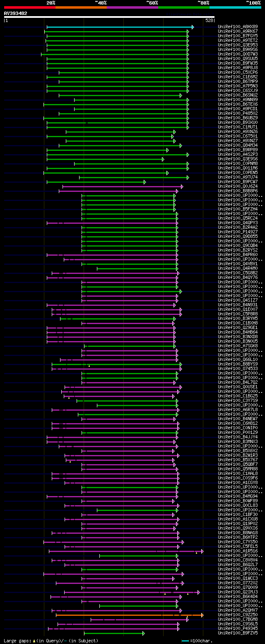Image resolution: width=265 pixels, height=644 pixels.
Task: Select the UniRef100_B4MG94 label
Action: [238, 496]
